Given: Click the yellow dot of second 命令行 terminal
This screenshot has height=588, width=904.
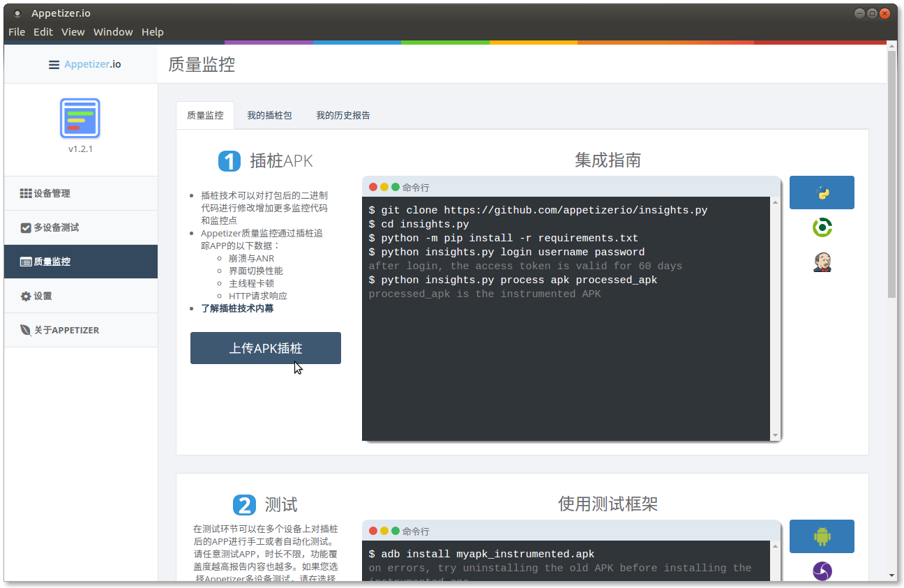Looking at the screenshot, I should [x=384, y=531].
